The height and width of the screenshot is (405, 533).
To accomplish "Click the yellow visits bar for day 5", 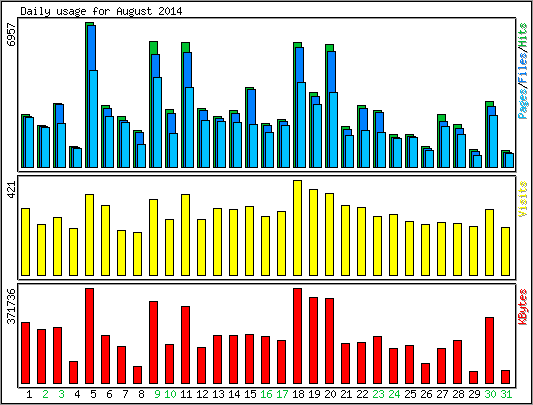I will click(x=89, y=235).
